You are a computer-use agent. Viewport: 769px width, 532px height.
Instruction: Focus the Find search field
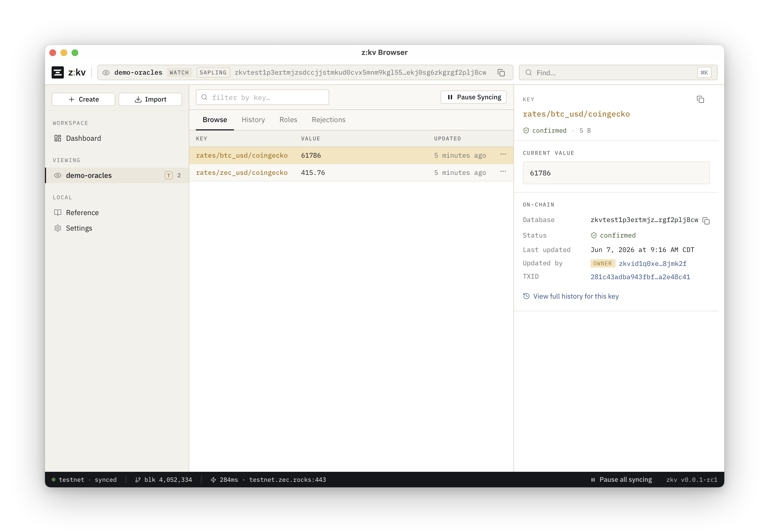click(618, 73)
